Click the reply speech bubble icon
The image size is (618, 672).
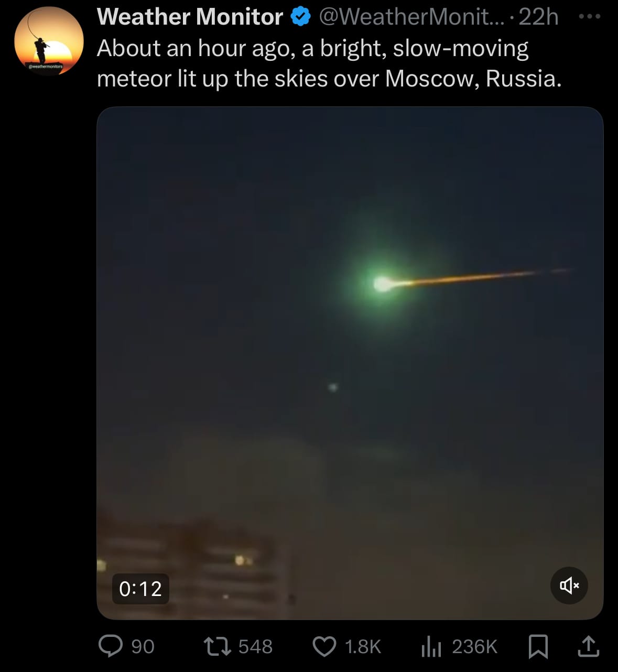coord(111,646)
